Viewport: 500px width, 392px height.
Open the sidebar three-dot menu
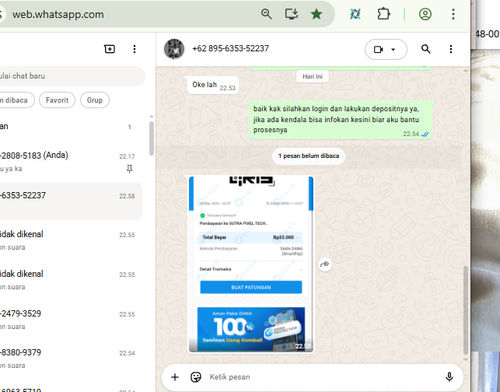point(134,49)
